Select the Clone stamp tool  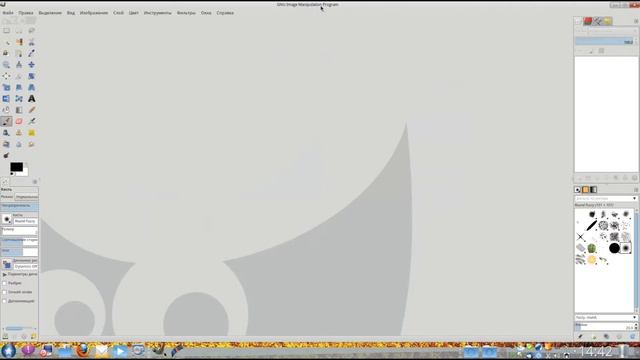(19, 133)
